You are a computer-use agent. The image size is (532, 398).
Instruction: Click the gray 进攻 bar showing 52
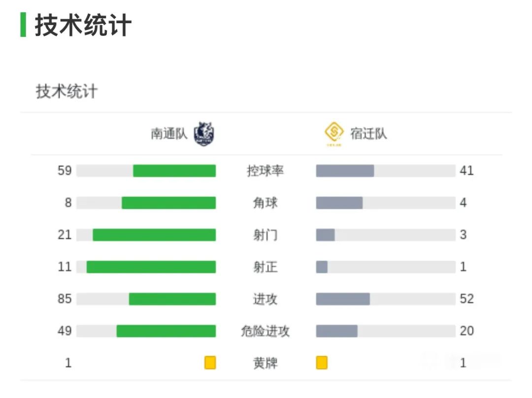tap(343, 299)
